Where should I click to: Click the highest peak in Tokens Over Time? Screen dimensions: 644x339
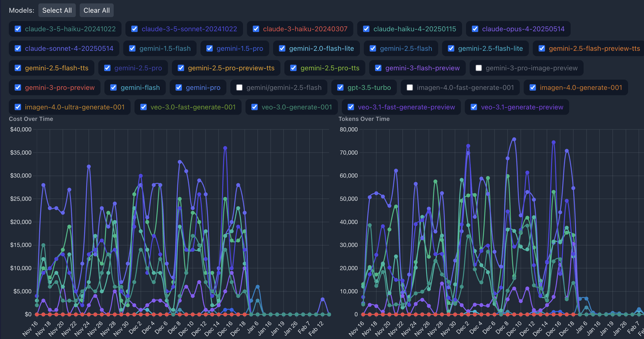tap(514, 139)
